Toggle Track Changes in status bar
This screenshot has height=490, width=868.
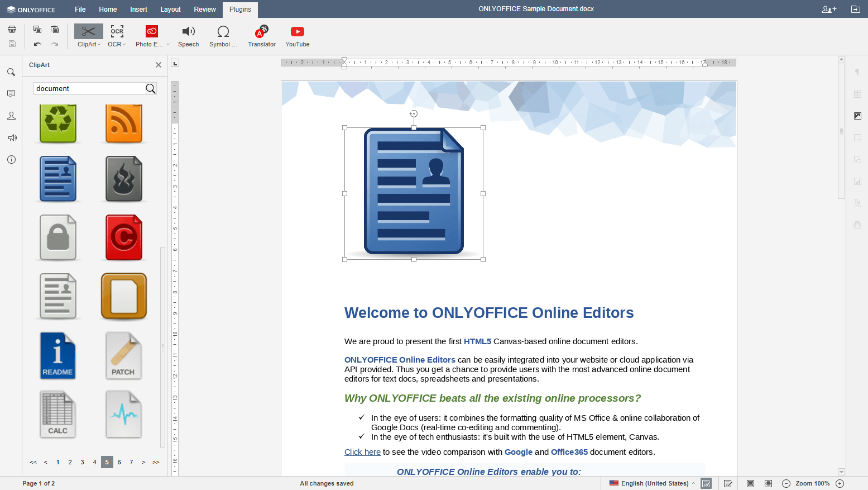728,483
